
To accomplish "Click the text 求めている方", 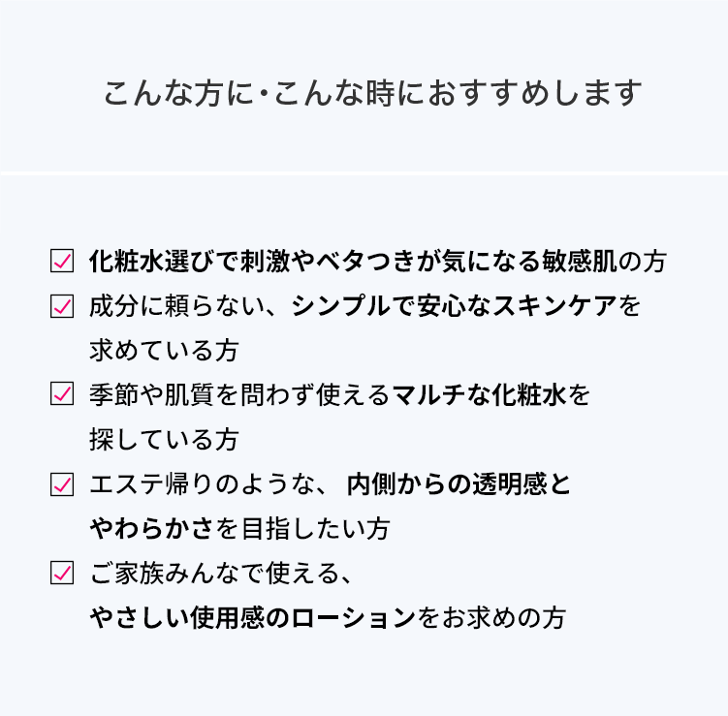I will click(164, 351).
